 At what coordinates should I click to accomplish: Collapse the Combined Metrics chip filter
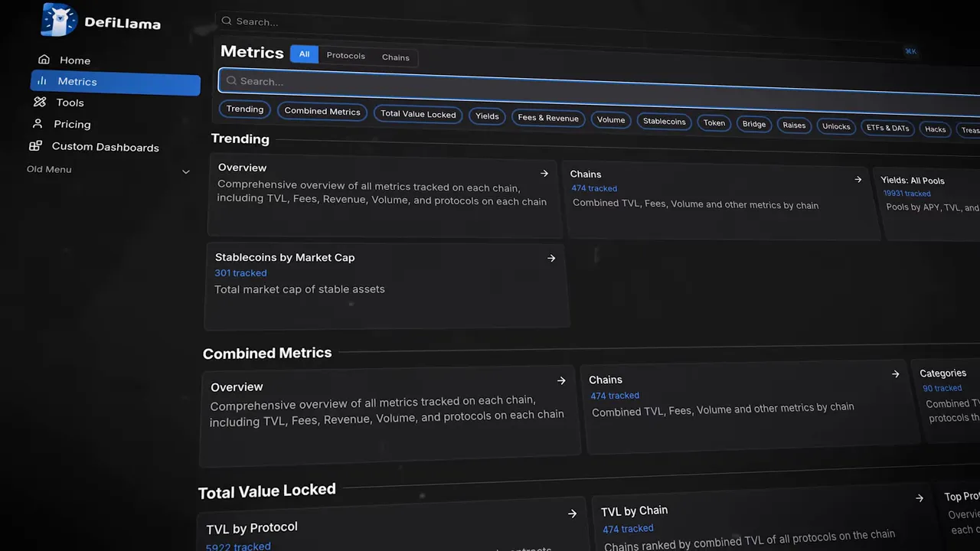tap(322, 111)
